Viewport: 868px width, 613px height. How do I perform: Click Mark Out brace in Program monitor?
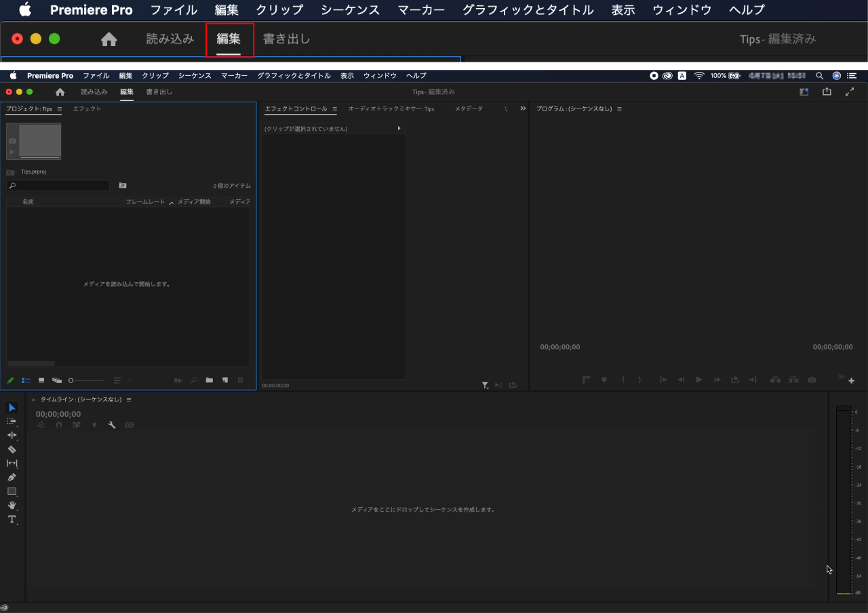coord(639,380)
